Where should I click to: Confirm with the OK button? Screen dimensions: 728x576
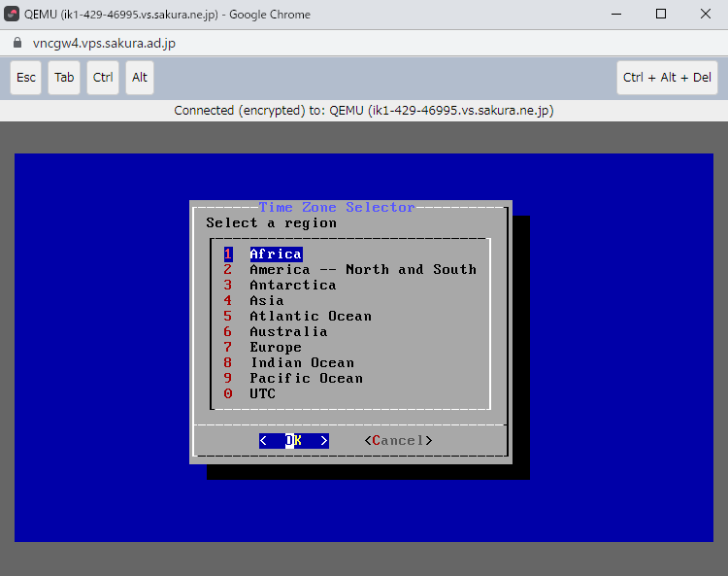click(x=293, y=441)
